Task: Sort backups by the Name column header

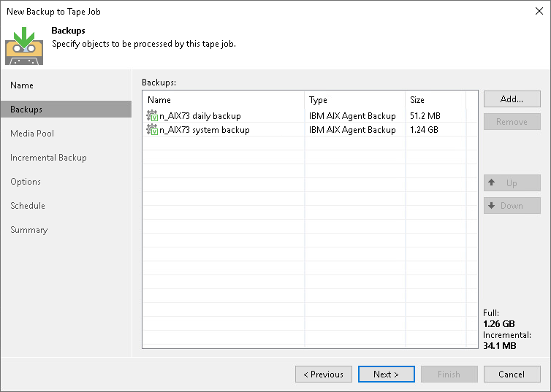Action: (x=224, y=100)
